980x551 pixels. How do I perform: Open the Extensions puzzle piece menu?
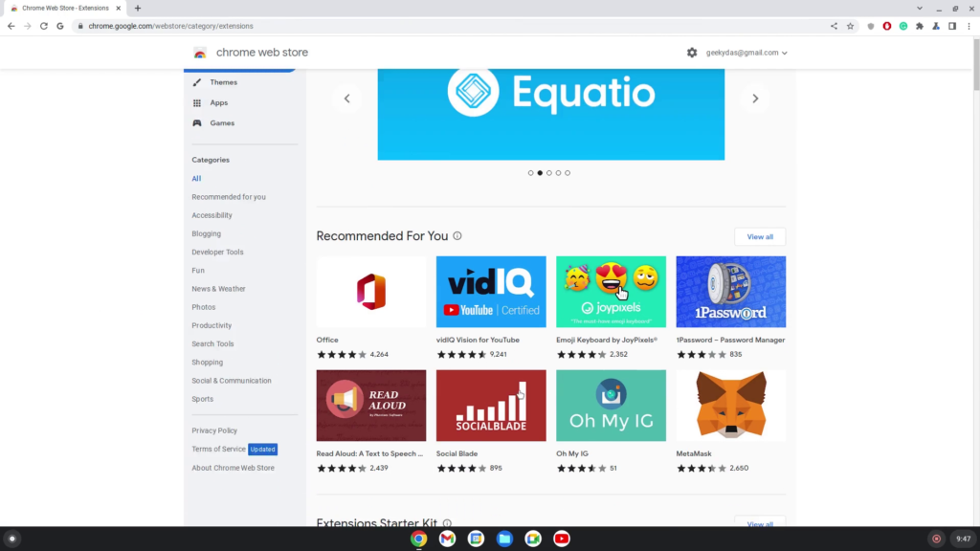click(920, 26)
